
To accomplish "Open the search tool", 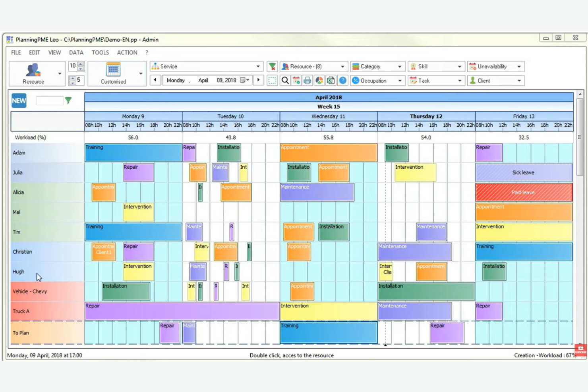I will tap(284, 80).
